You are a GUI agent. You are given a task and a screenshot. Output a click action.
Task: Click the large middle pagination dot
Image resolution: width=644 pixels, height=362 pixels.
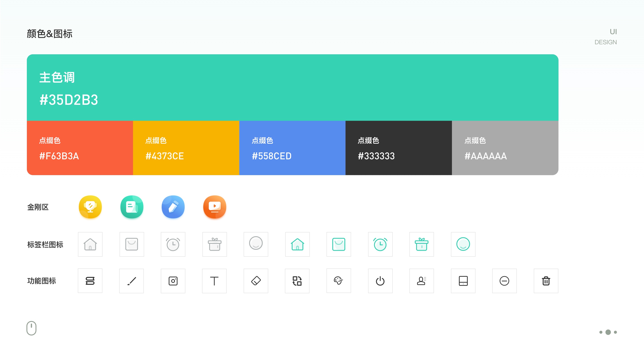pos(608,332)
